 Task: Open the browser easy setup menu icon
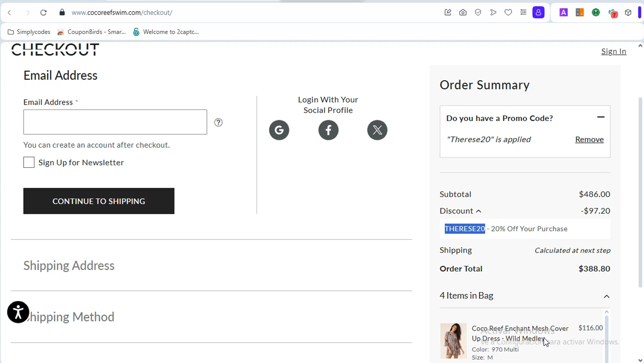523,12
